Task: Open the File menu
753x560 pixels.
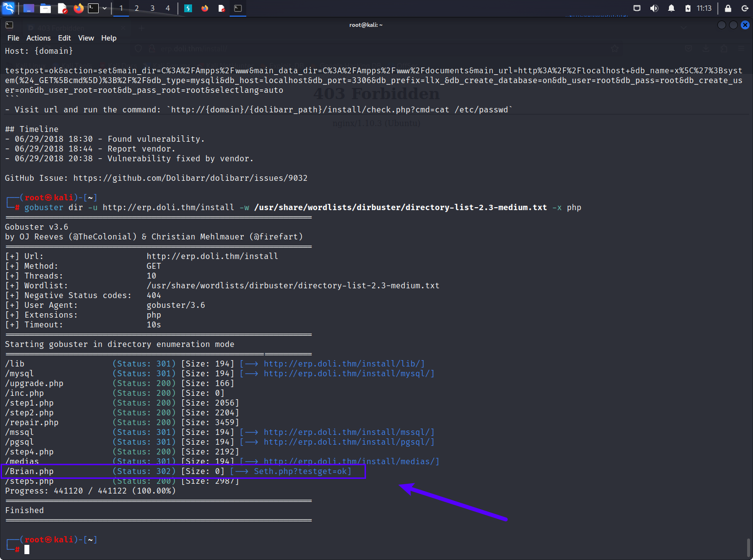Action: (x=13, y=38)
